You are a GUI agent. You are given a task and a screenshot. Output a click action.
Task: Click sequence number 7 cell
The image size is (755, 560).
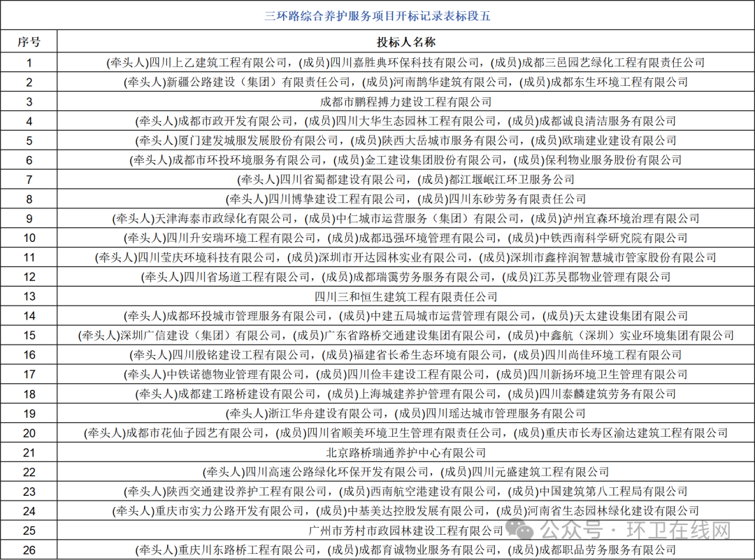coord(29,180)
